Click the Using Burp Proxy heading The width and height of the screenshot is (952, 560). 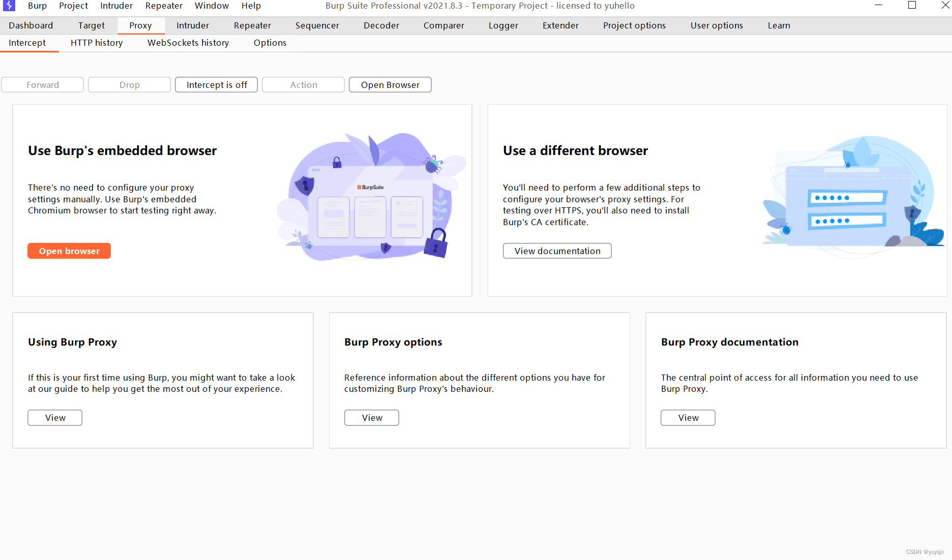click(x=72, y=342)
